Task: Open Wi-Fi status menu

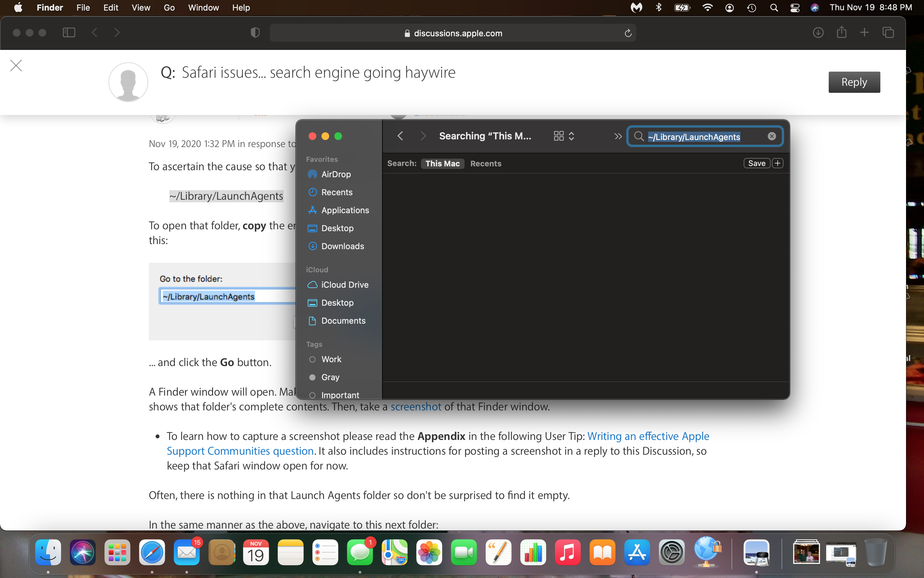Action: [x=707, y=8]
